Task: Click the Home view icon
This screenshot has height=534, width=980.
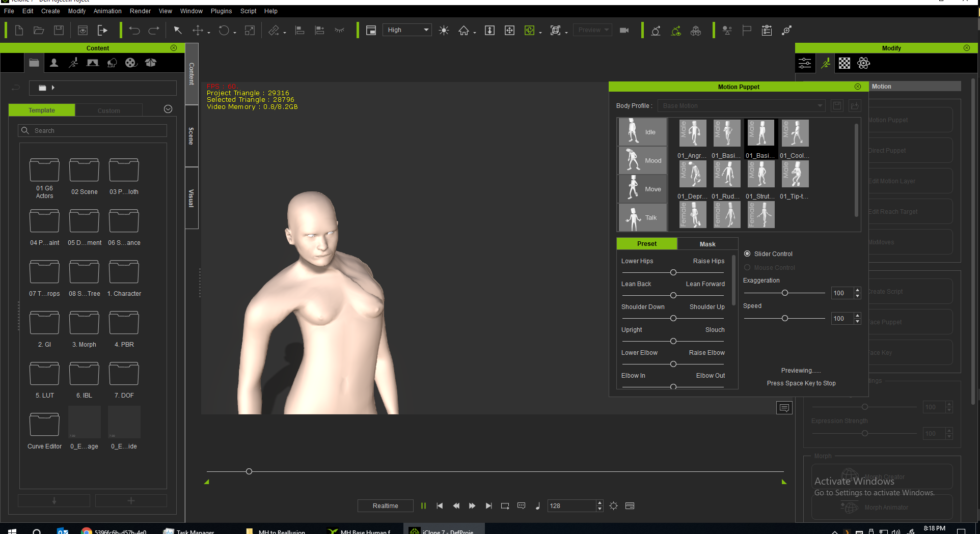Action: pyautogui.click(x=464, y=31)
